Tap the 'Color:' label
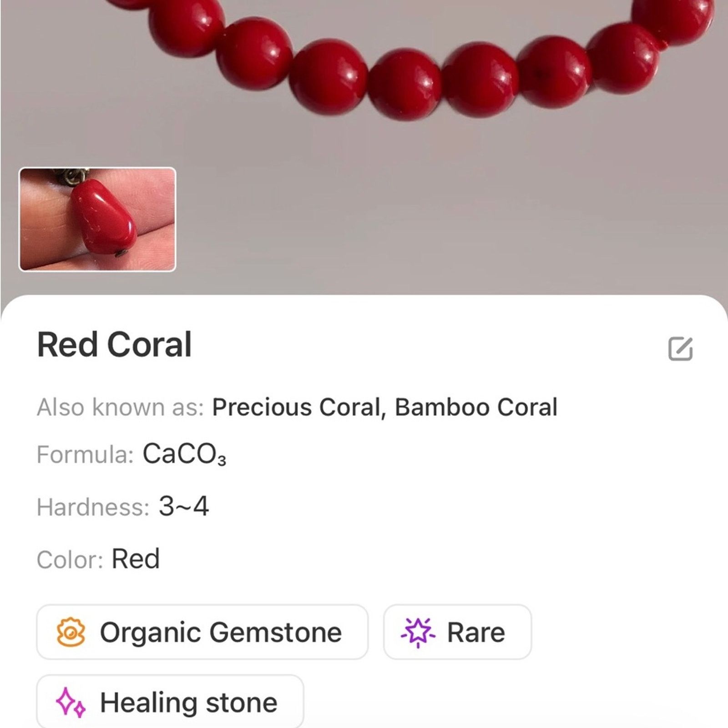This screenshot has height=728, width=728. tap(70, 560)
